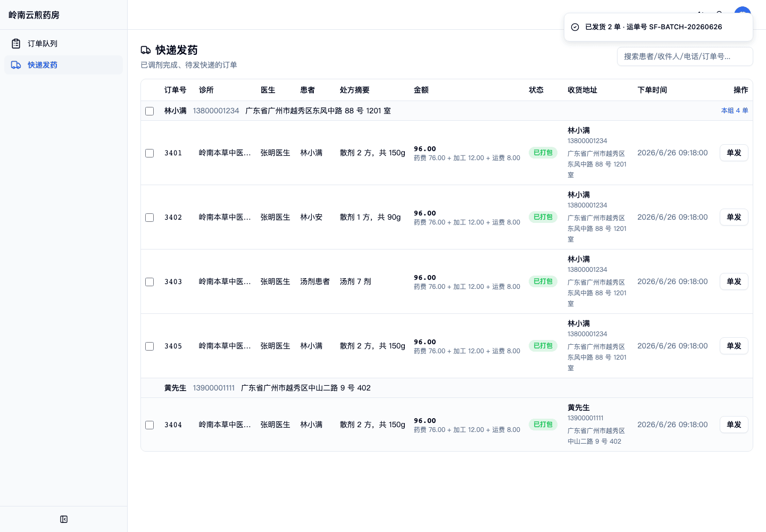The height and width of the screenshot is (532, 766).
Task: Open the 本组 4 单 link
Action: [735, 111]
